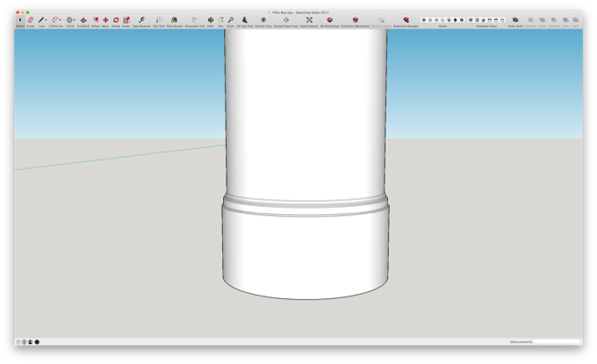The width and height of the screenshot is (597, 364).
Task: Activate the Line pencil tool
Action: [41, 20]
